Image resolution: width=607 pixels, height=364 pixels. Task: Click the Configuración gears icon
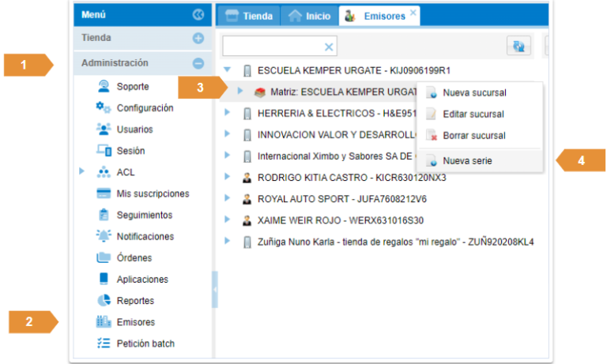104,107
